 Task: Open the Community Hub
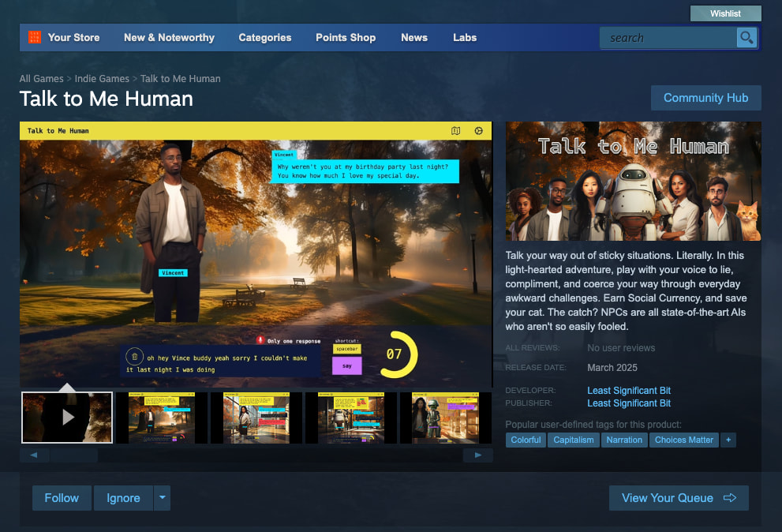(x=705, y=98)
